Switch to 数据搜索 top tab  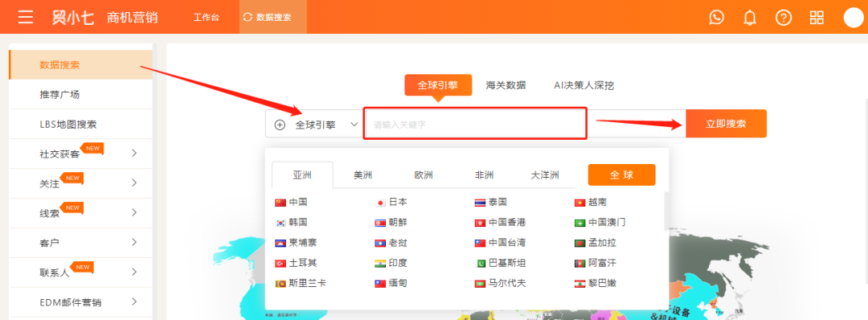273,17
